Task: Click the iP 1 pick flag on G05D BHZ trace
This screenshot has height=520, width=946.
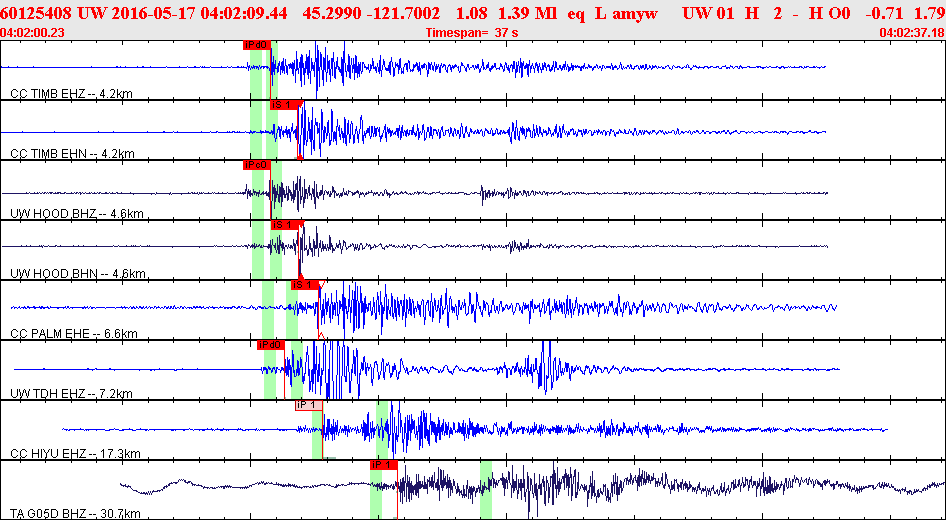Action: pyautogui.click(x=384, y=465)
